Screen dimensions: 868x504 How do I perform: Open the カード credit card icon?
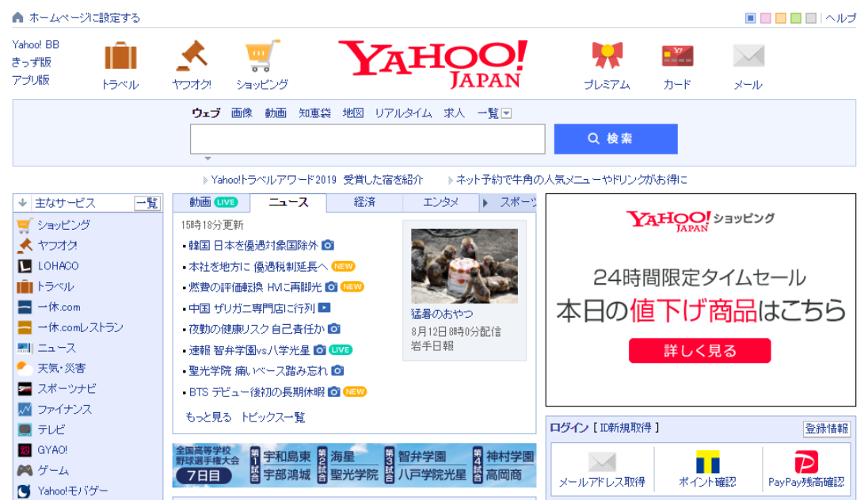(x=678, y=56)
